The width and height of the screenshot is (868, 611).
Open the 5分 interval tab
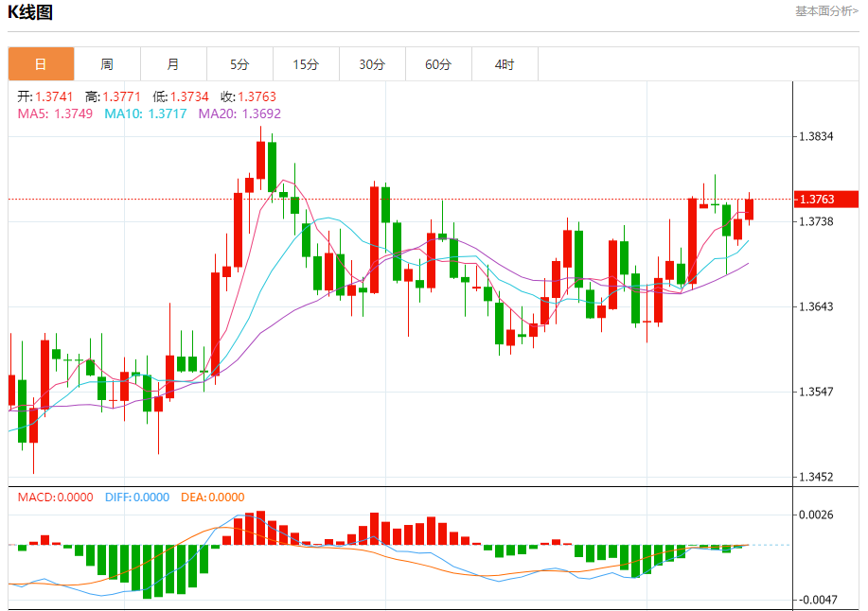coord(239,64)
